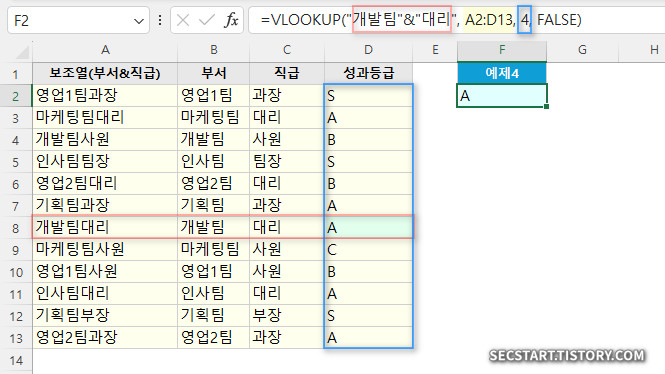Select row 13 header
Screen dimensions: 665x374
pos(16,338)
